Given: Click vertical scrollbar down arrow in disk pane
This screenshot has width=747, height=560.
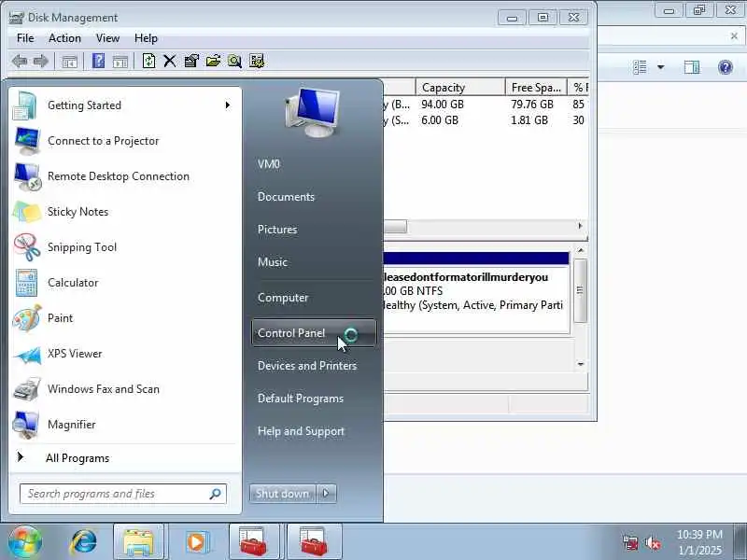Looking at the screenshot, I should tap(580, 364).
